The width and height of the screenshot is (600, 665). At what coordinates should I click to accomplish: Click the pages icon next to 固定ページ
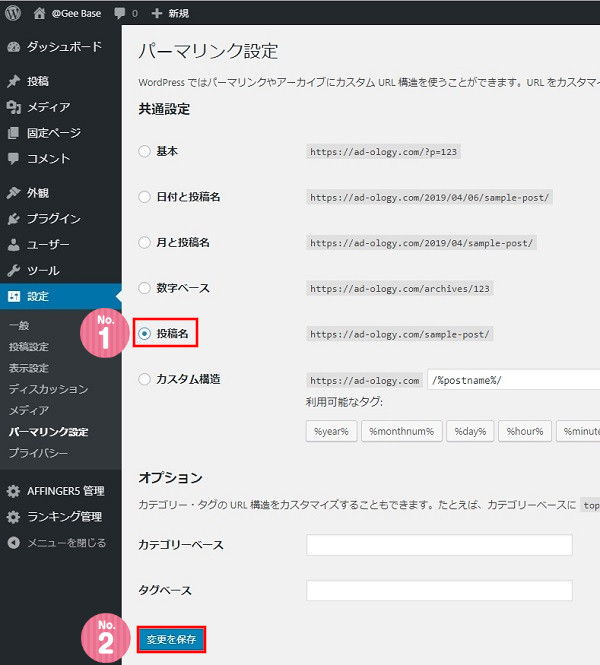point(14,133)
